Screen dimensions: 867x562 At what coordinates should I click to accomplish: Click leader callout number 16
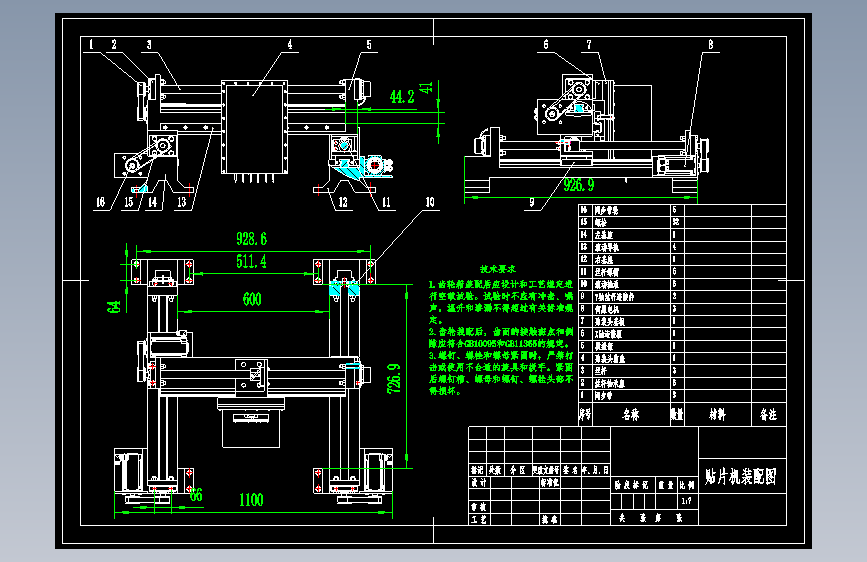(100, 202)
